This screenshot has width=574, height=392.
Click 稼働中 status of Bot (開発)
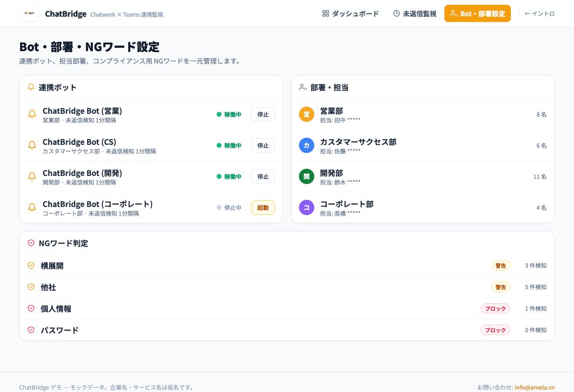(x=229, y=176)
